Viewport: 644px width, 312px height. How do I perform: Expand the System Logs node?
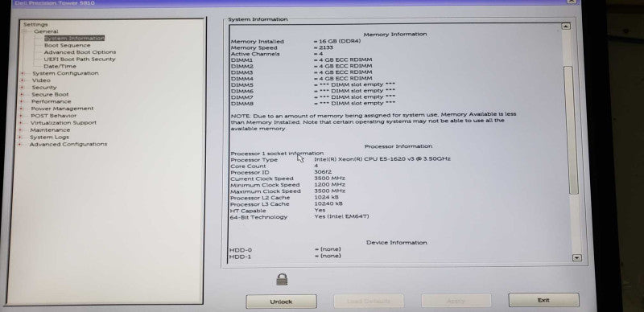[20, 138]
